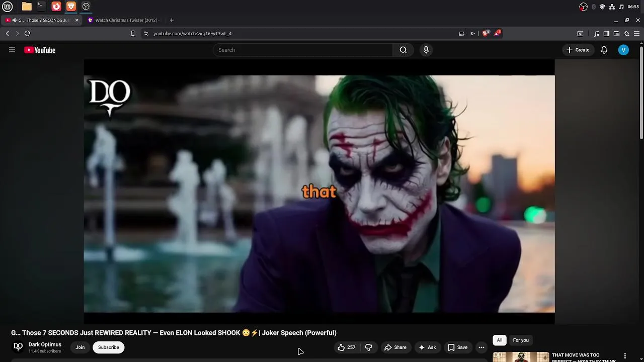Click the Ask button
Screen dimensions: 644x362
tap(427, 347)
